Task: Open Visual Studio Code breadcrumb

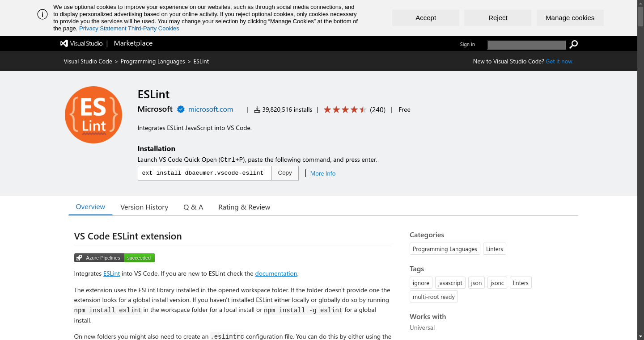Action: click(88, 61)
